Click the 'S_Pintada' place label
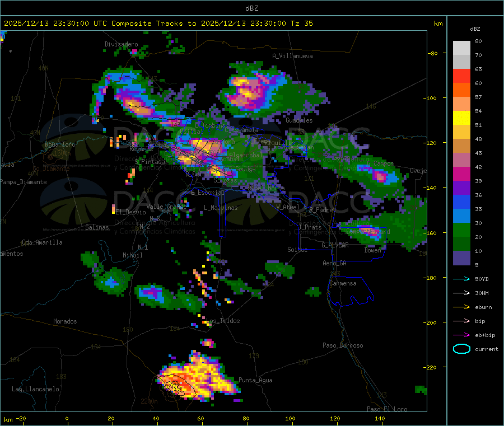Viewport: 504px width, 426px height. tap(150, 162)
